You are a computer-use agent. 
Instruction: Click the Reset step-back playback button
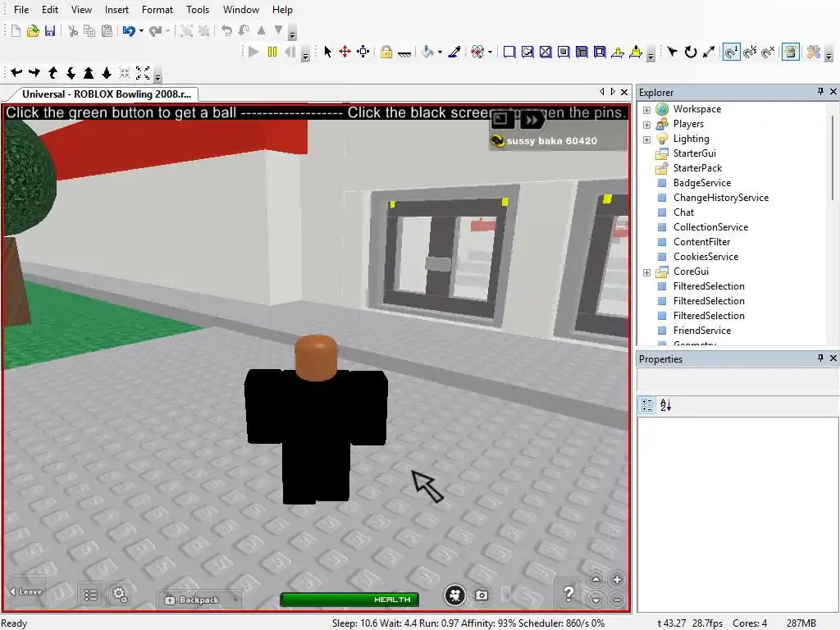(x=290, y=52)
